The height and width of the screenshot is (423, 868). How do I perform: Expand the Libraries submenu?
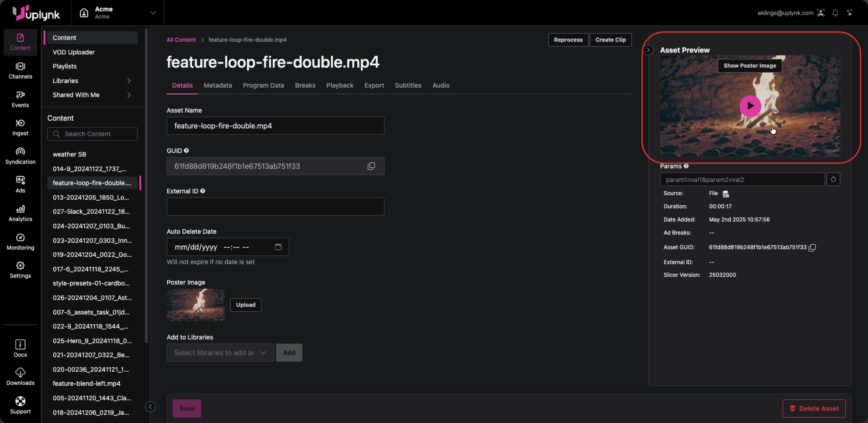129,81
